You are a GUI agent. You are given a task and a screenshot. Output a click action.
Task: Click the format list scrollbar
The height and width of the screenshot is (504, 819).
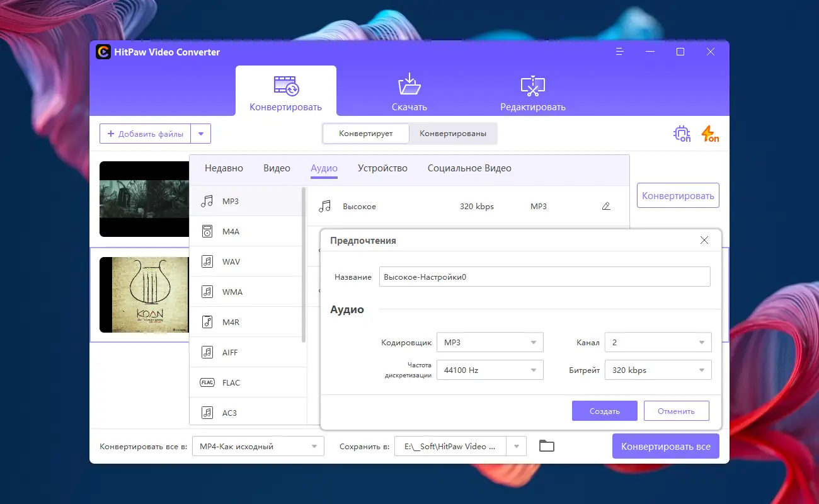click(x=304, y=265)
